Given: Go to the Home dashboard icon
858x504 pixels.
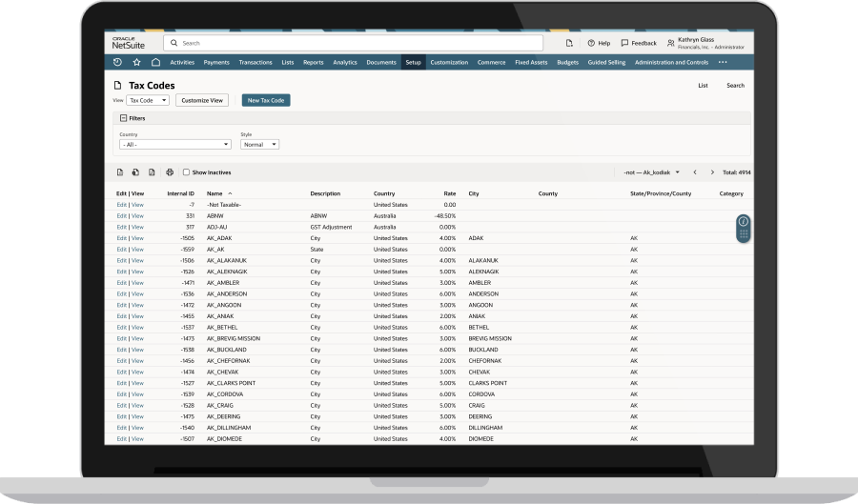Looking at the screenshot, I should 155,62.
